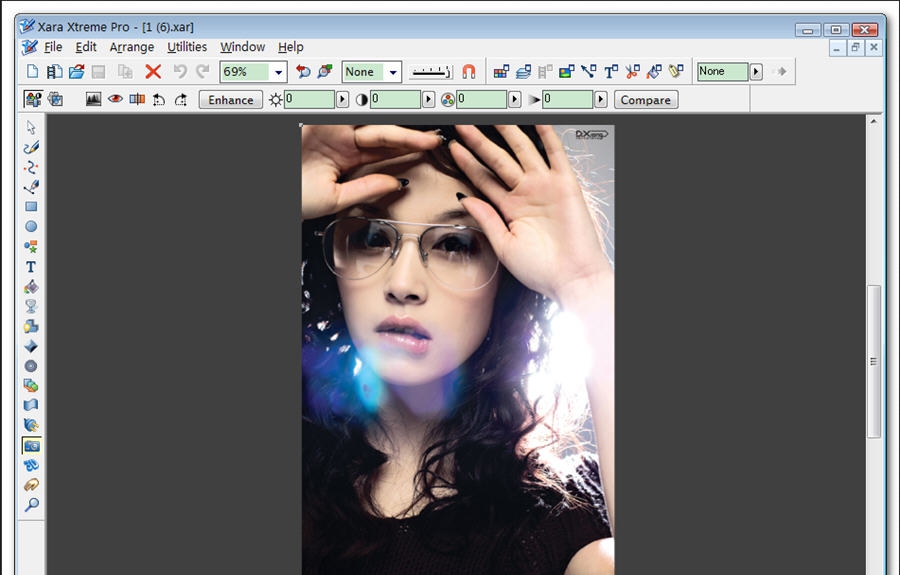Image resolution: width=900 pixels, height=575 pixels.
Task: Open the Help menu
Action: pos(291,46)
